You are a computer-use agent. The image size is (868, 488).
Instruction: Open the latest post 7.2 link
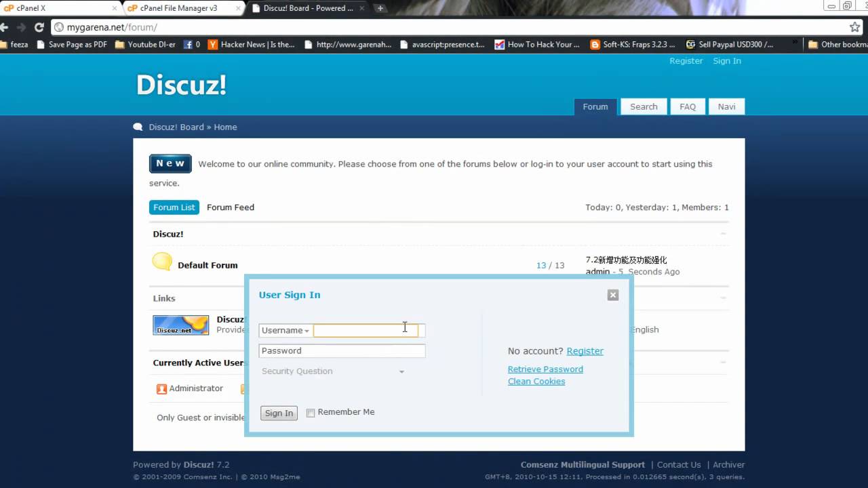[627, 260]
